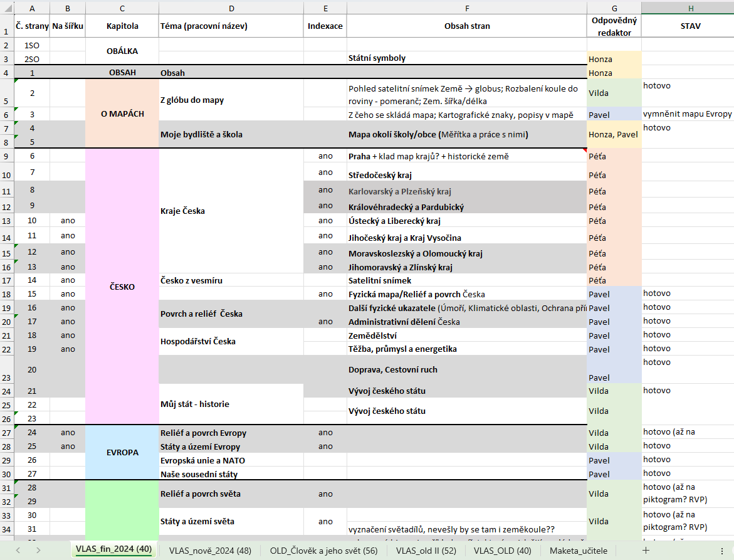Select the 'O MAPÁCH' chapter cell
Image resolution: width=734 pixels, height=560 pixels.
[x=122, y=114]
